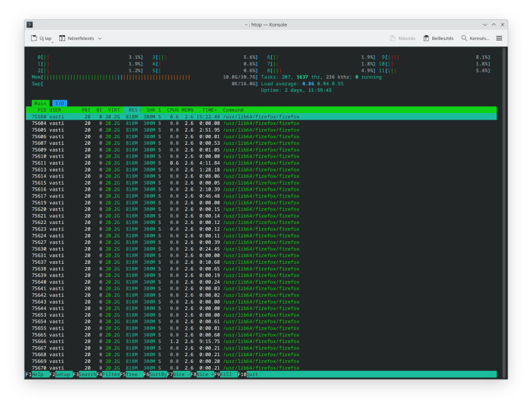The width and height of the screenshot is (532, 408).
Task: Sort by the MEM% column header
Action: coord(188,110)
